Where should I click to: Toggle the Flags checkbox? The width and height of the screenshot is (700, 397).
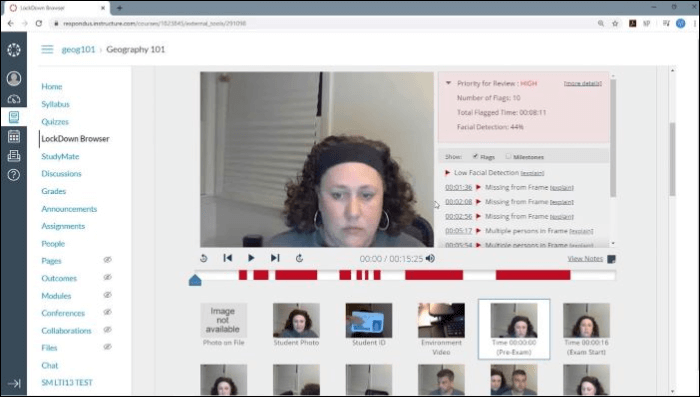[x=475, y=156]
